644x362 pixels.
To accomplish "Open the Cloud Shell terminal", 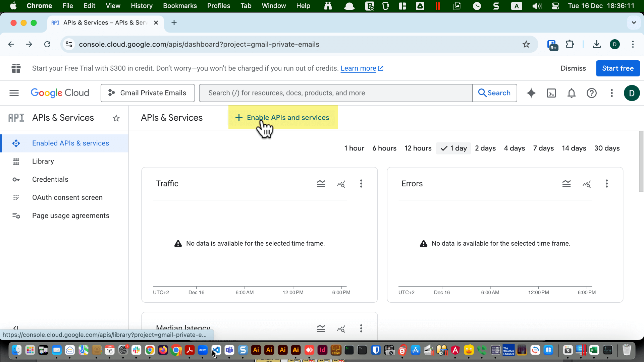I will (x=551, y=93).
